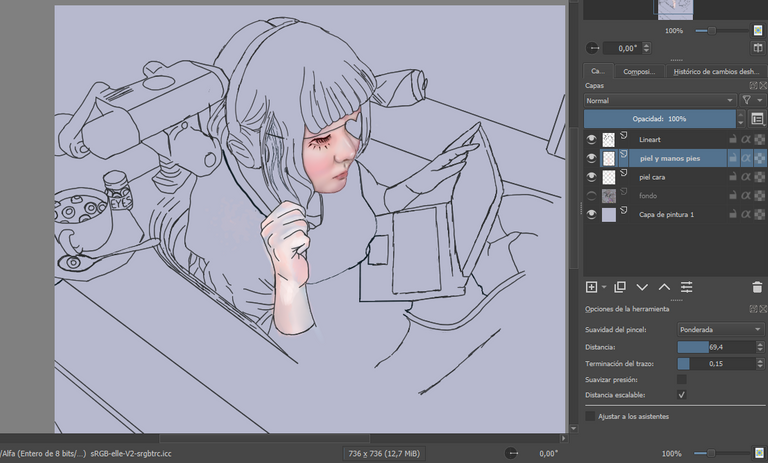Toggle alpha lock on the piel y manos pies layer

(x=759, y=158)
